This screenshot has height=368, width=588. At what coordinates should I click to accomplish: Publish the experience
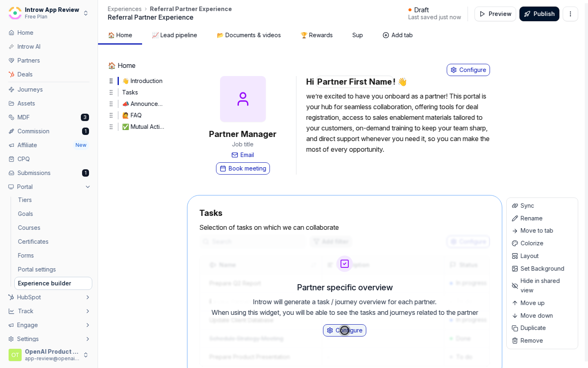coord(539,14)
